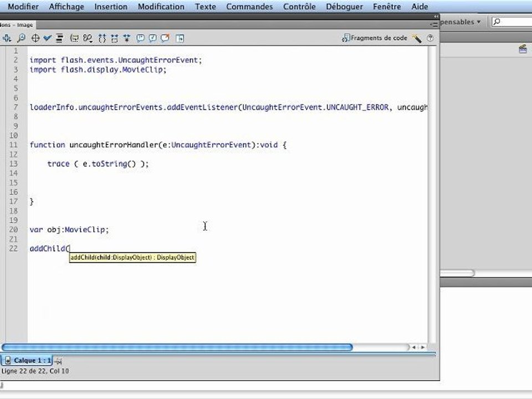532x399 pixels.
Task: Open the workspace dropdown ending in 'pensables'
Action: pos(461,22)
